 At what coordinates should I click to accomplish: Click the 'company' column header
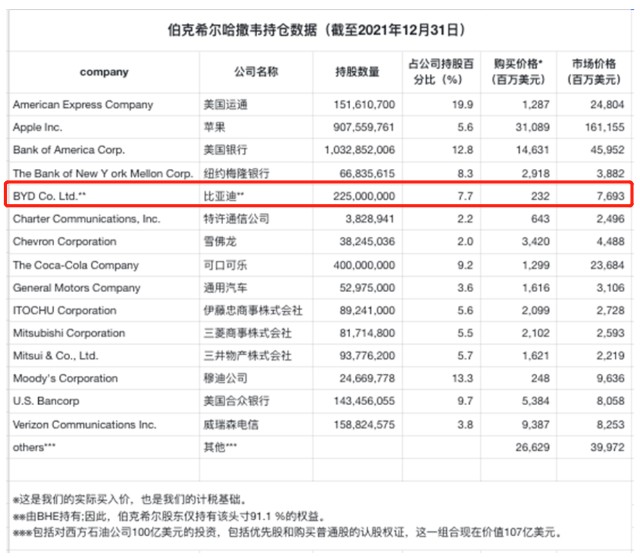(104, 72)
